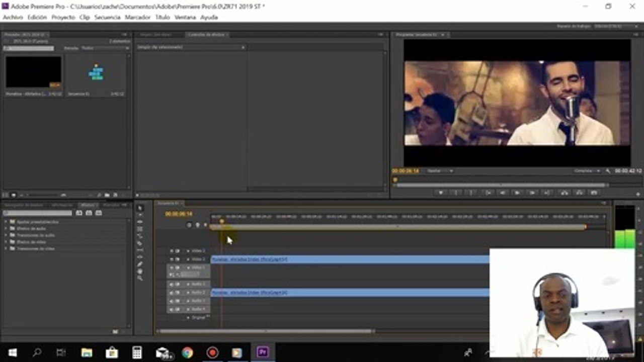Open the Edición menu
Viewport: 644px width, 362px height.
pos(37,17)
